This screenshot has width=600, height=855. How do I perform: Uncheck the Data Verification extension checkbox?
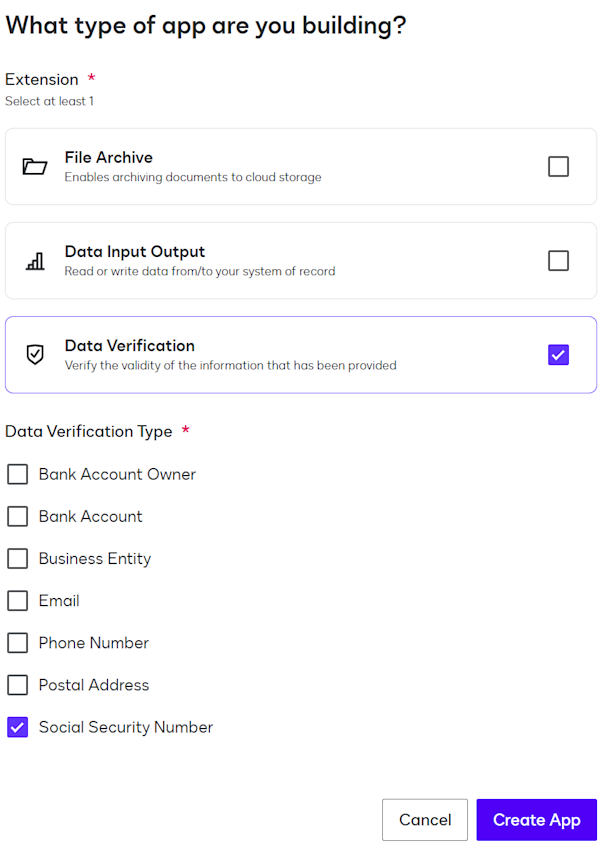(558, 354)
